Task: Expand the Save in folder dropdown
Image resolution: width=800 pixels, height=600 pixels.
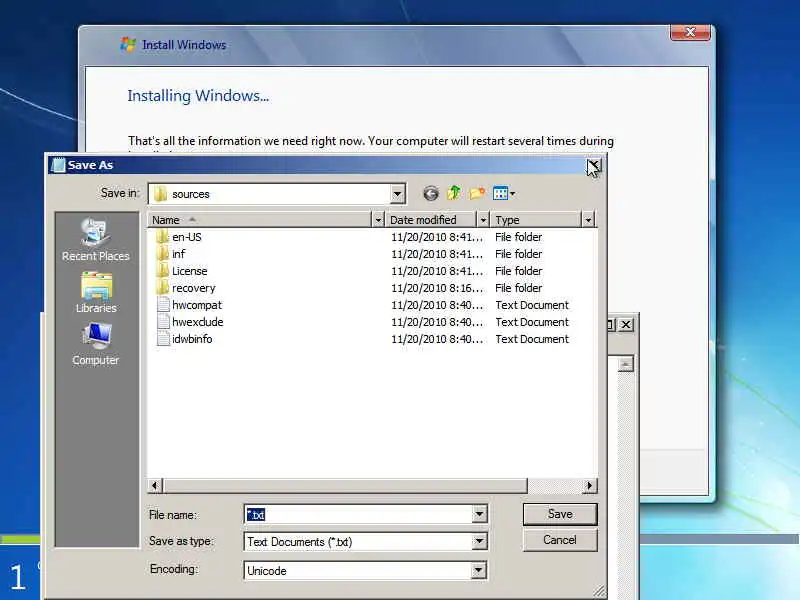Action: pos(397,194)
